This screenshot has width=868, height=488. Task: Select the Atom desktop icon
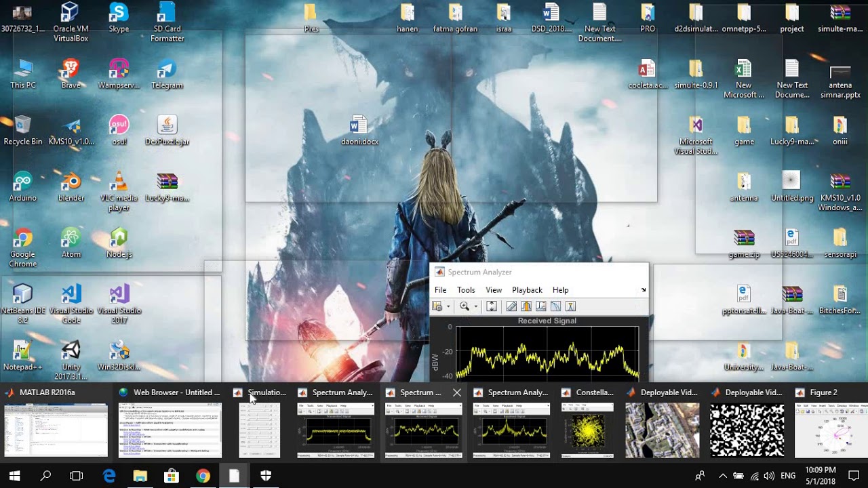coord(71,243)
